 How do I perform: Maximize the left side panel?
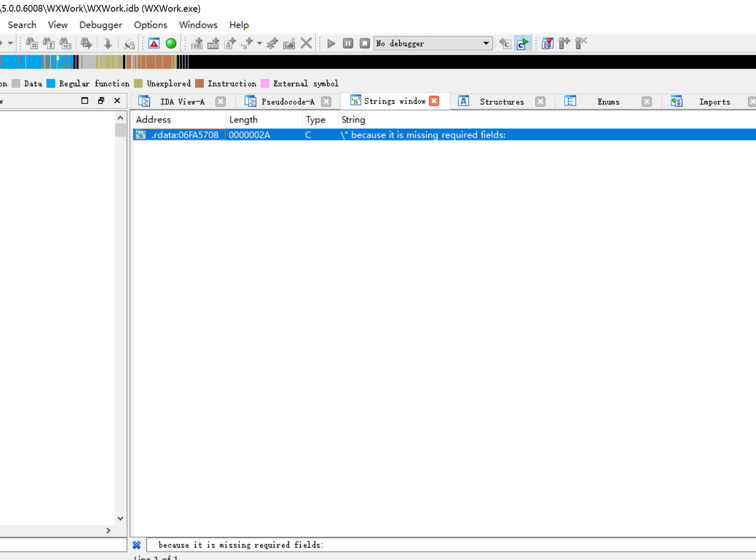pos(85,101)
